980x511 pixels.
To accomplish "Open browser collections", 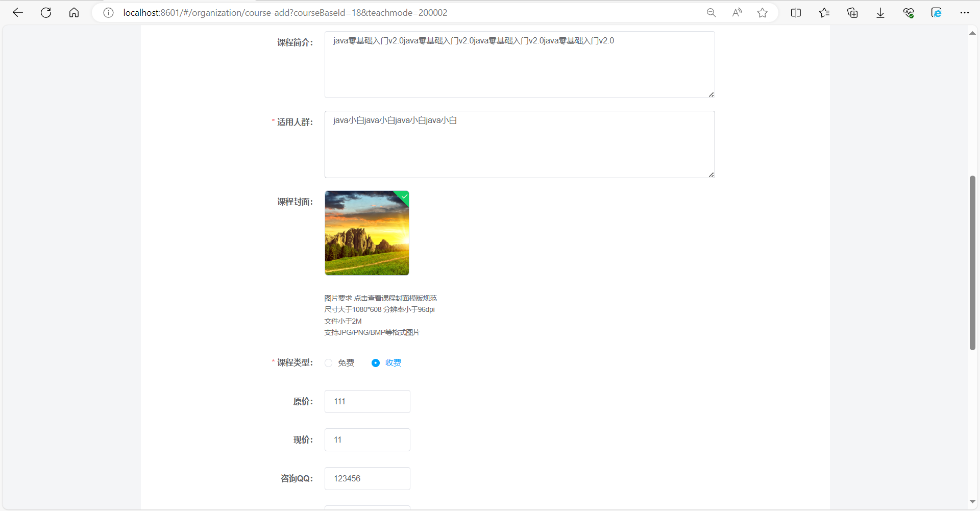I will pos(852,13).
